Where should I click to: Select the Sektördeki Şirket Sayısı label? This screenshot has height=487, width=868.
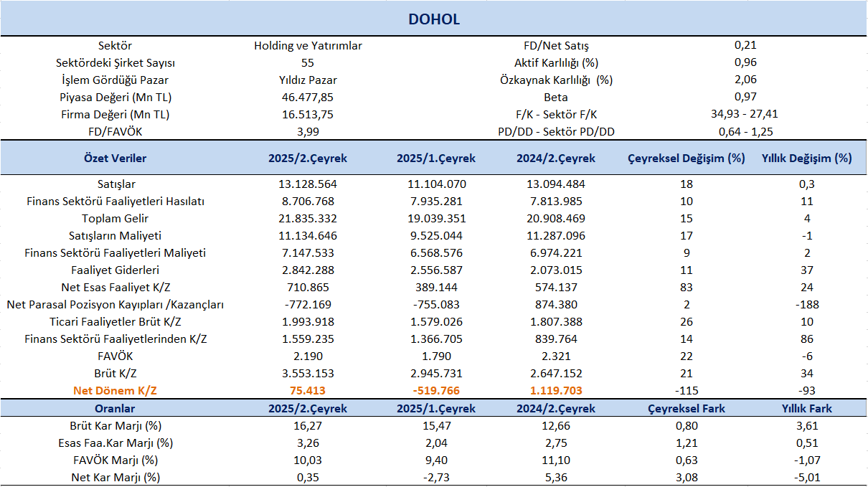coord(115,62)
